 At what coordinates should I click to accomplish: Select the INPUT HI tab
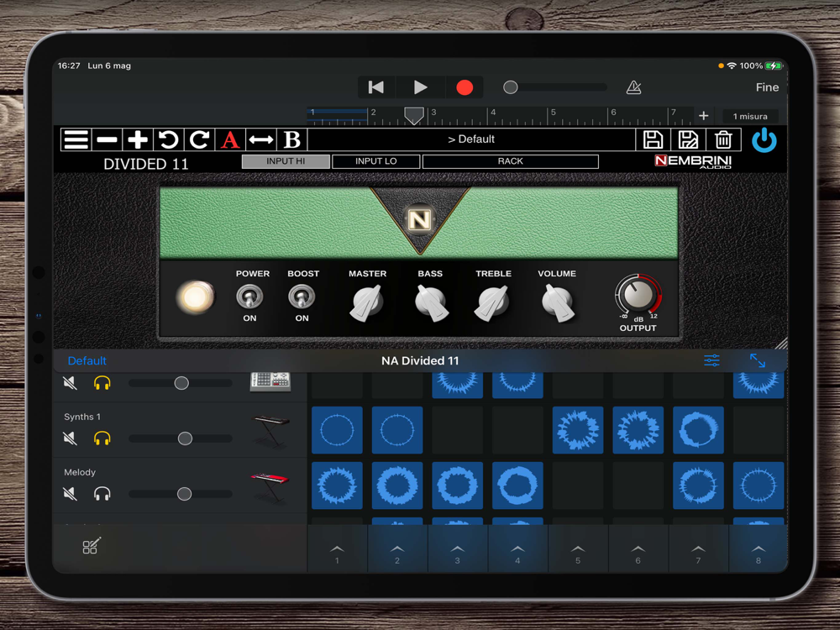[286, 161]
